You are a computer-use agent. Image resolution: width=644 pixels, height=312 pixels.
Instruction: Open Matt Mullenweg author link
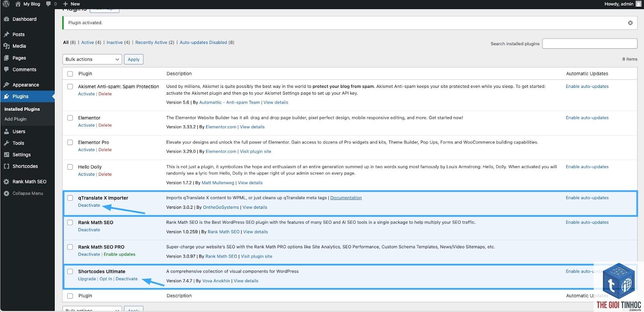click(218, 183)
